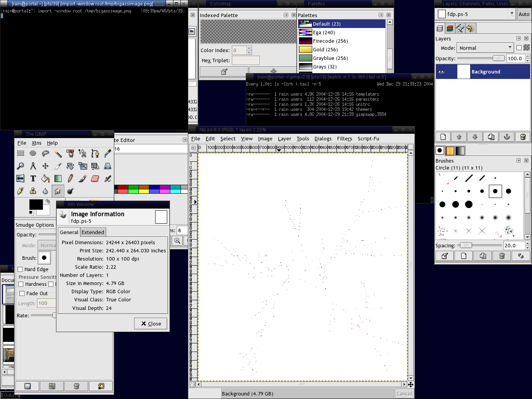Image resolution: width=532 pixels, height=399 pixels.
Task: Select the Bucket Fill tool
Action: coord(45,178)
